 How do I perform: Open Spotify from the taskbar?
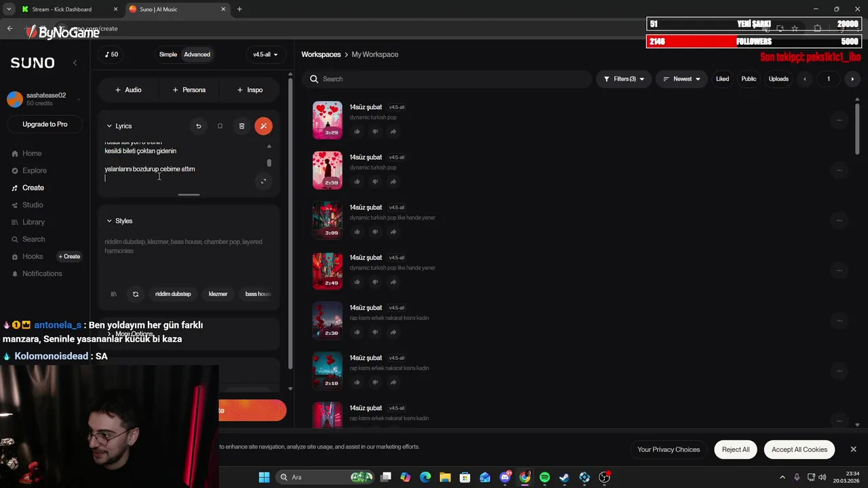pyautogui.click(x=545, y=477)
